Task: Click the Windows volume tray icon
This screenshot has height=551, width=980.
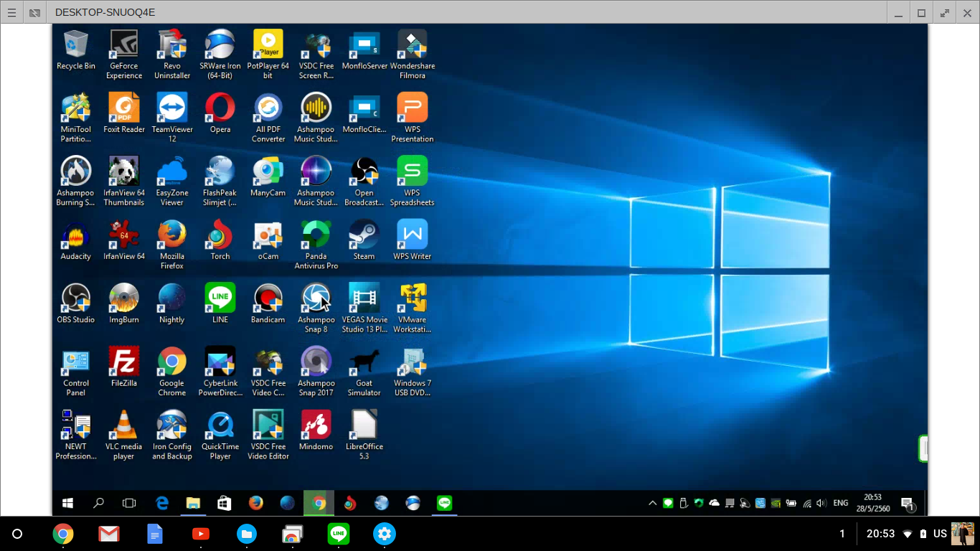Action: click(821, 504)
